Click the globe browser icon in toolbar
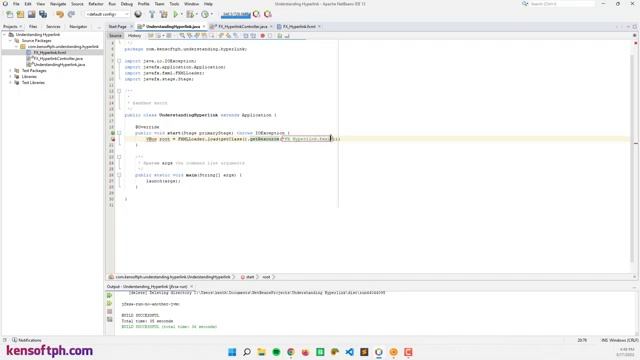The width and height of the screenshot is (640, 360). 138,14
